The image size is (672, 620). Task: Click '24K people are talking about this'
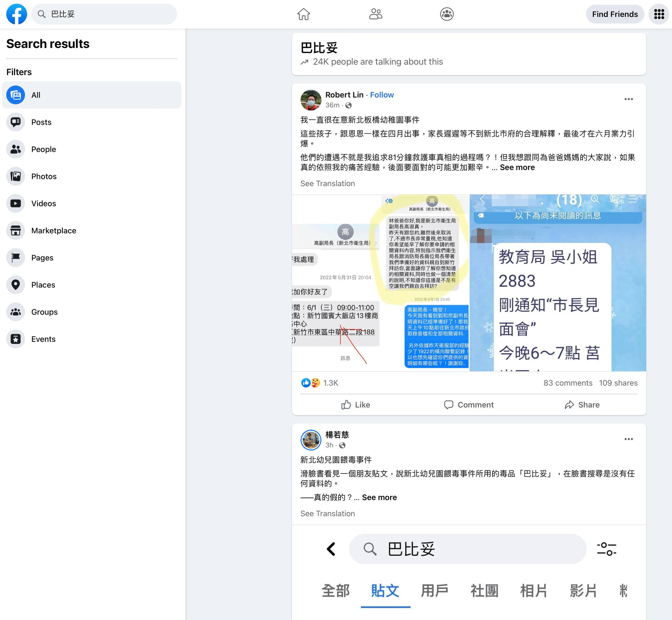(378, 62)
